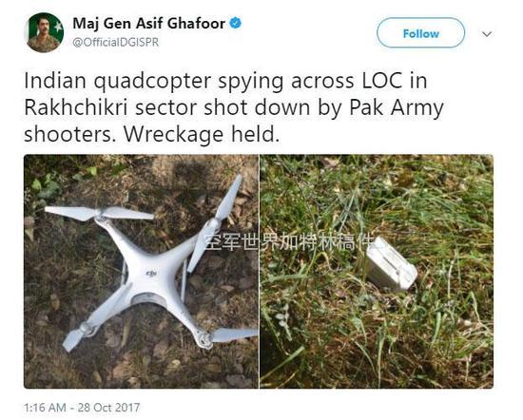
Task: Open the grass photo on the right
Action: tap(377, 272)
